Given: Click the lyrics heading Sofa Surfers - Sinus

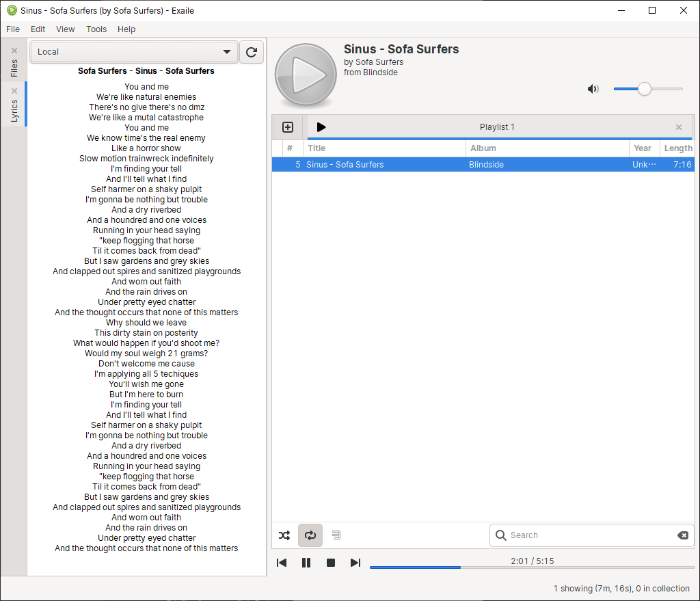Looking at the screenshot, I should click(x=146, y=71).
